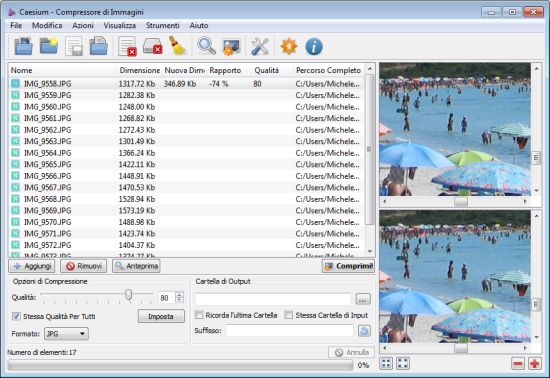550x378 pixels.
Task: Click the original size zoom icon
Action: (x=403, y=363)
